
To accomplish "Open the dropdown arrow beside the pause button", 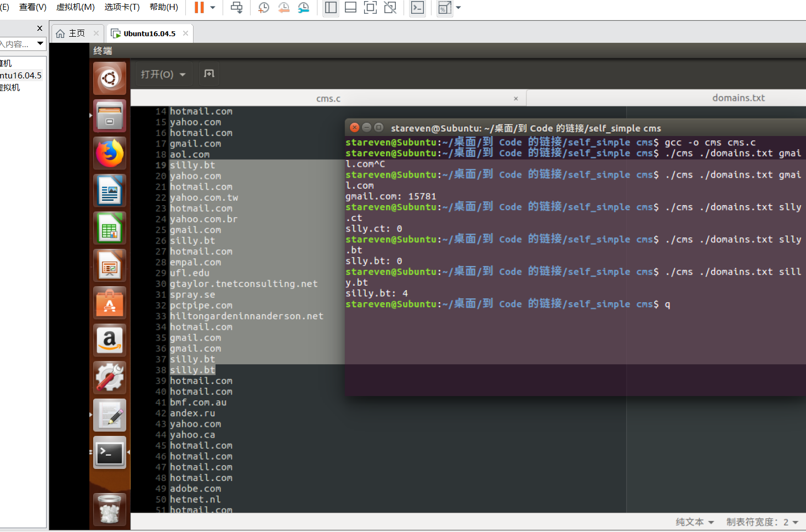I will pyautogui.click(x=213, y=8).
